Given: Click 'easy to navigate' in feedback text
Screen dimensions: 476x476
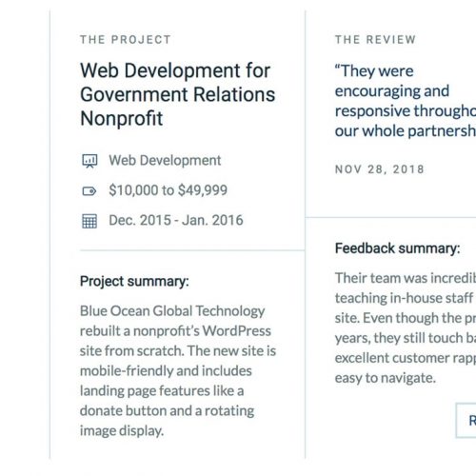Looking at the screenshot, I should (x=386, y=378).
